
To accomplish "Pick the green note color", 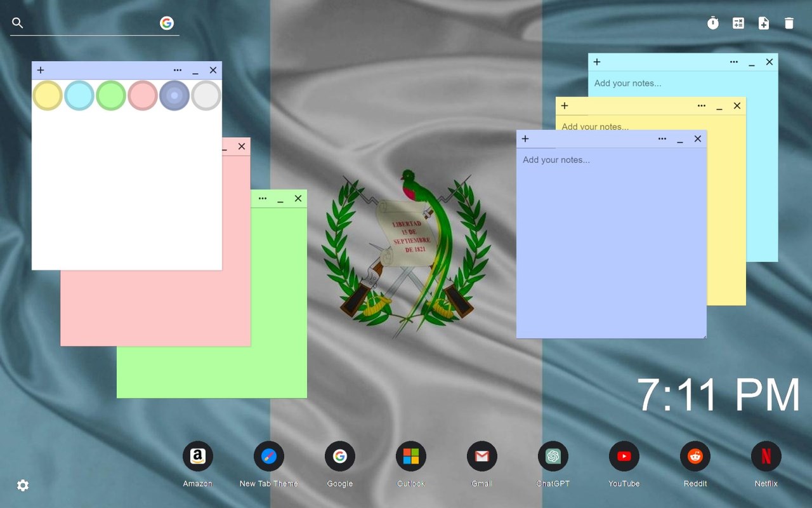I will (x=111, y=95).
